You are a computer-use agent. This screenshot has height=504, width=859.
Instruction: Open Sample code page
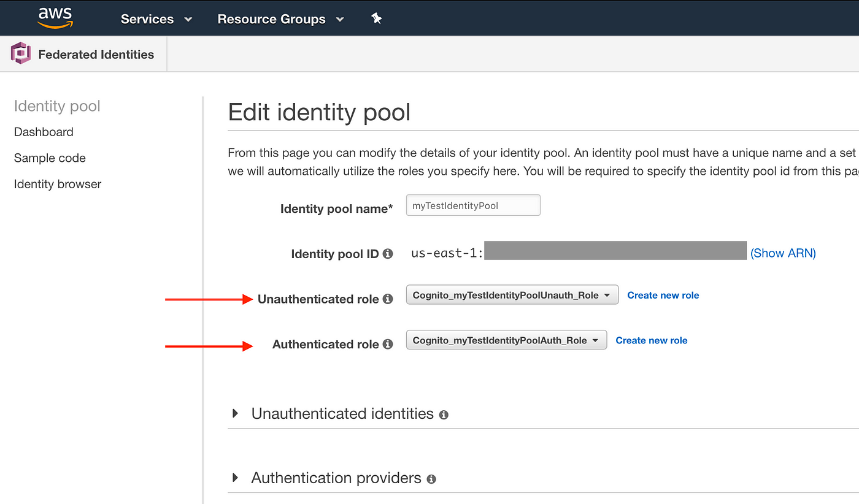(50, 158)
